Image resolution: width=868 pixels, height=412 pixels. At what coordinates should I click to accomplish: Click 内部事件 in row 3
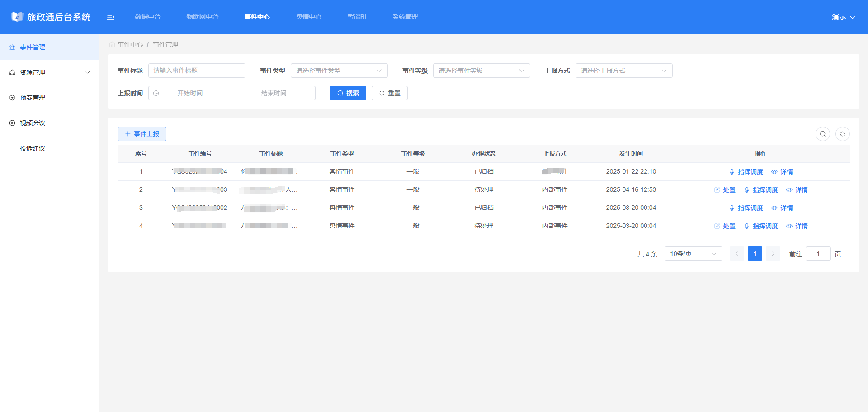(555, 208)
